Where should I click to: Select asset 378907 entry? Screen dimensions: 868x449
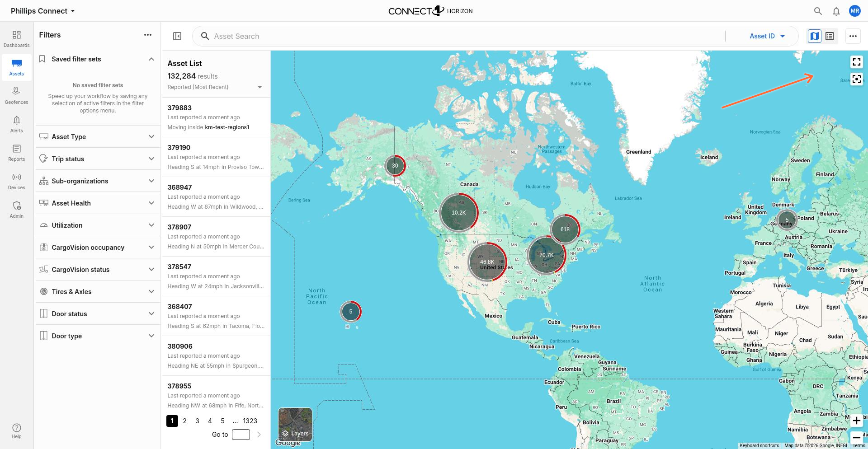coord(216,237)
